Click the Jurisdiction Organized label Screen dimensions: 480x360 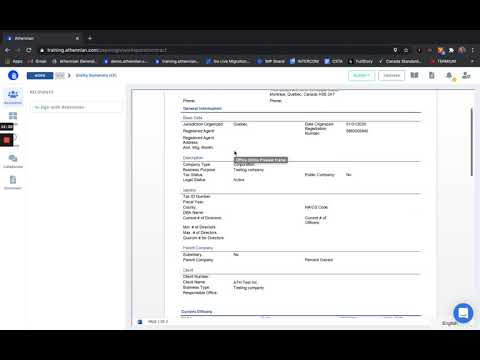[203, 124]
